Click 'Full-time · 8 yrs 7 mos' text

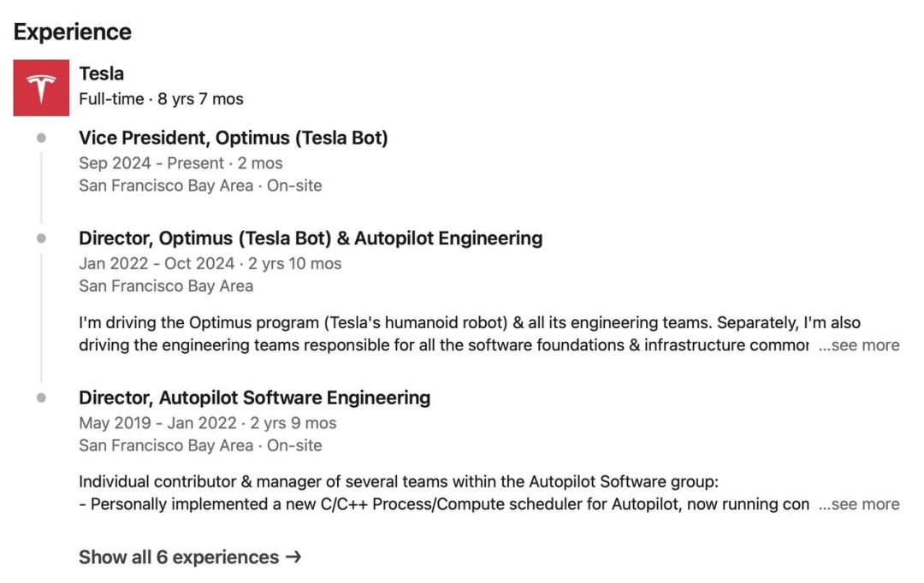[161, 99]
